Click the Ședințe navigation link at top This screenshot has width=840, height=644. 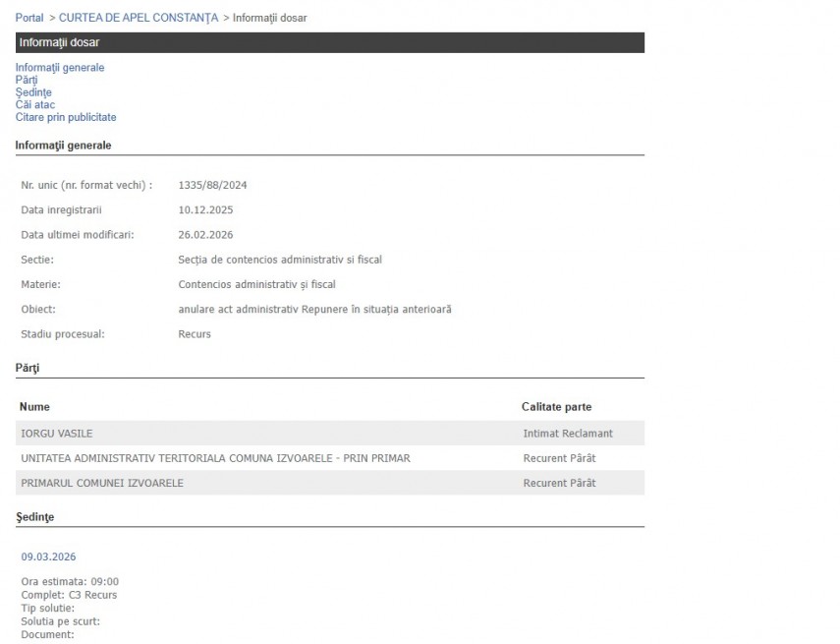coord(33,92)
